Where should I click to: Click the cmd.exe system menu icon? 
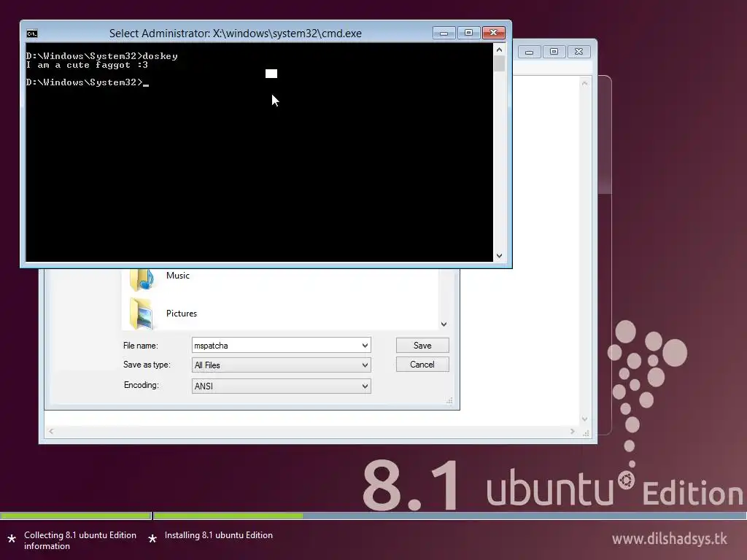[32, 34]
